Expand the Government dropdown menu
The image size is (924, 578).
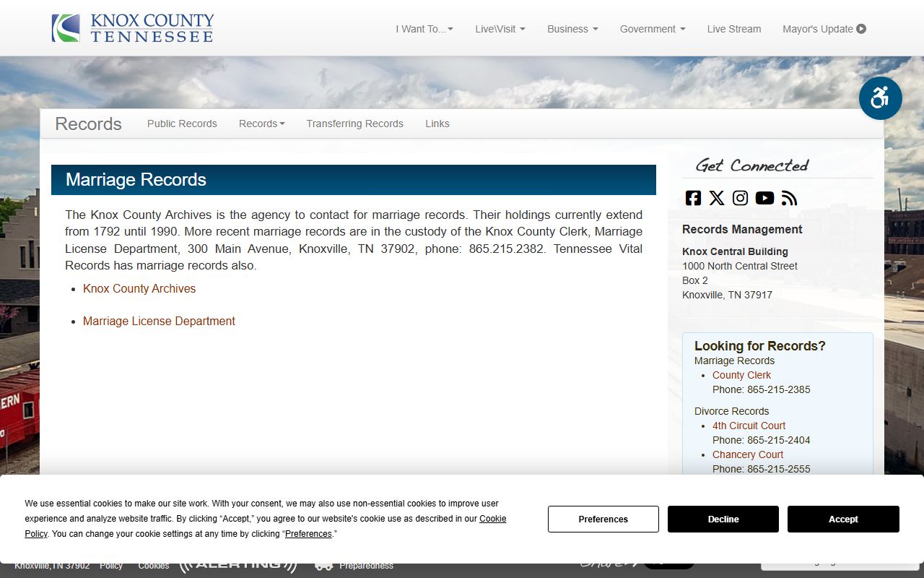click(653, 29)
